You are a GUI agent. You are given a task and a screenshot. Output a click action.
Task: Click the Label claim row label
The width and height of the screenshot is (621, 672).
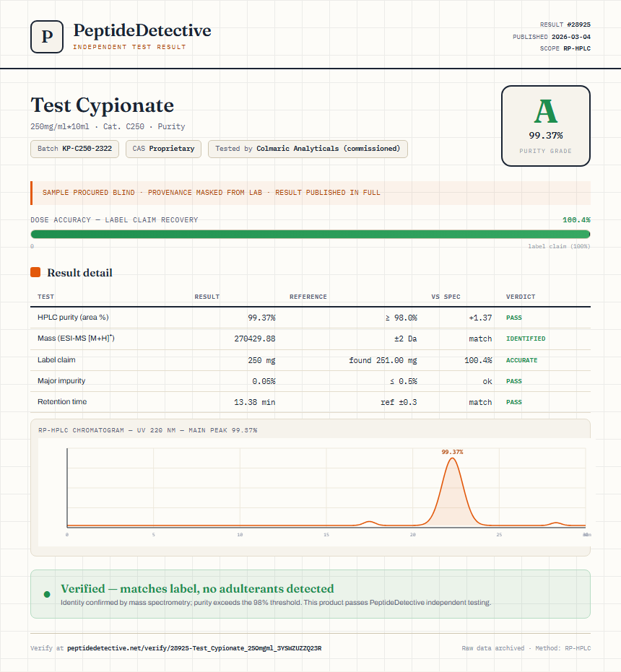56,359
